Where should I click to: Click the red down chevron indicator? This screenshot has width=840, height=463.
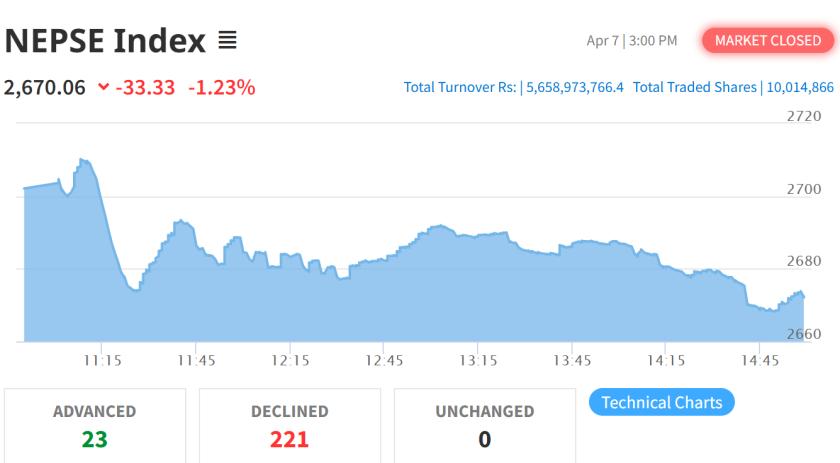pyautogui.click(x=103, y=88)
